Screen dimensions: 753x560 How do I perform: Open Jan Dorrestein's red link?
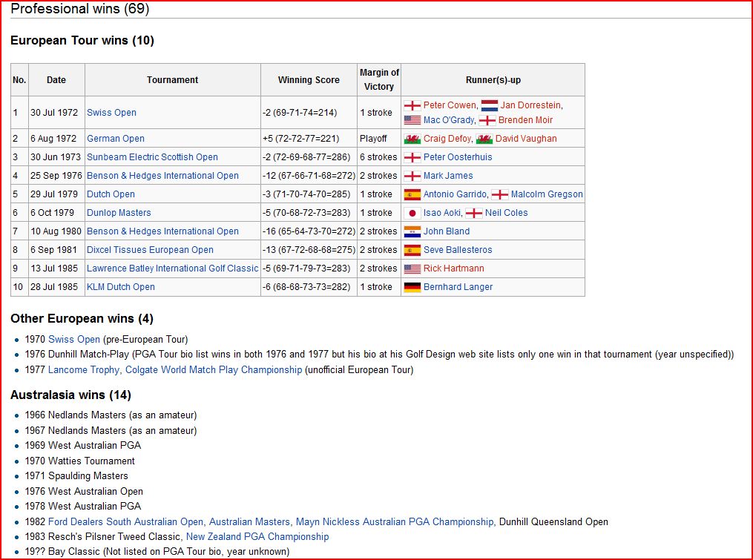(x=530, y=105)
